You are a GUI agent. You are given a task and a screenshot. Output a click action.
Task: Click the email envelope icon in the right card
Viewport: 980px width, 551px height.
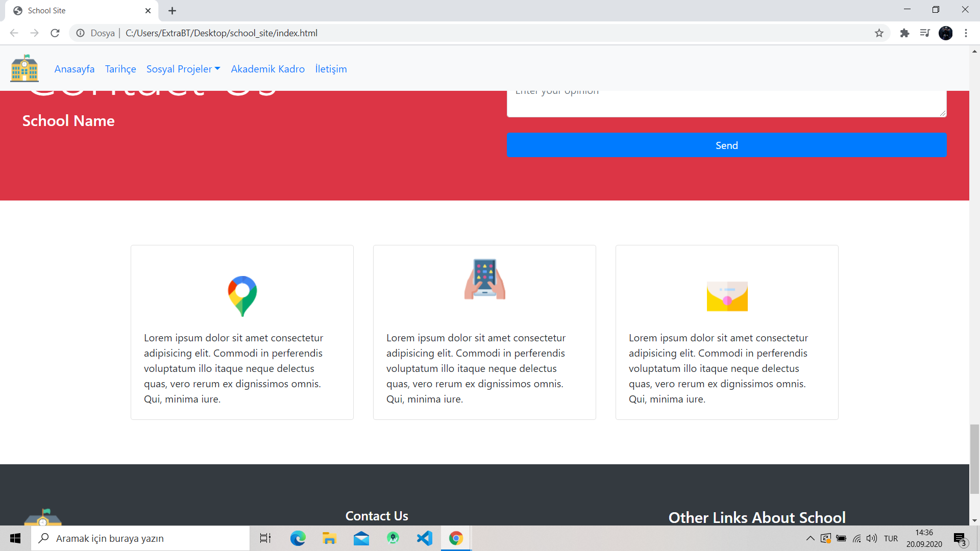727,296
